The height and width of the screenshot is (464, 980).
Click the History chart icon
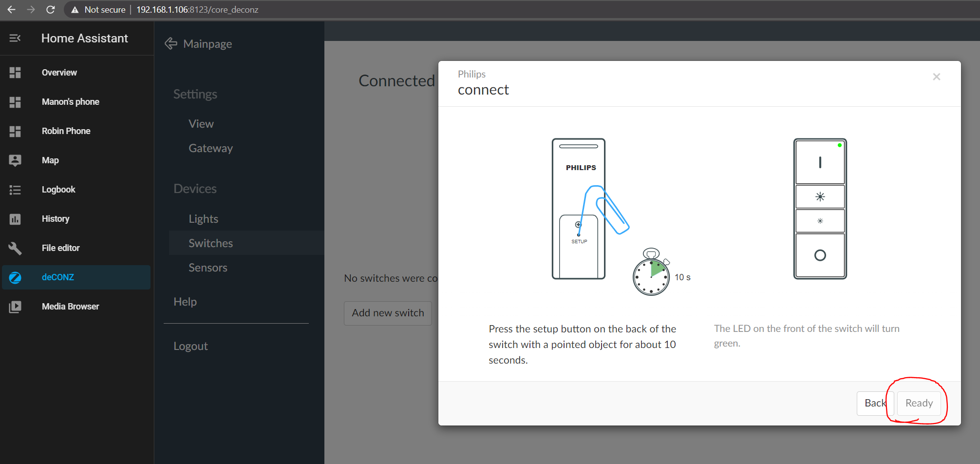(x=15, y=219)
